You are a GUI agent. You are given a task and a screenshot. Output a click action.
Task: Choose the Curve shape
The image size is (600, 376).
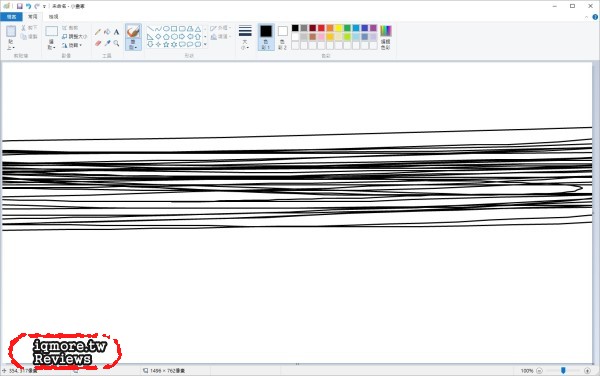[158, 29]
